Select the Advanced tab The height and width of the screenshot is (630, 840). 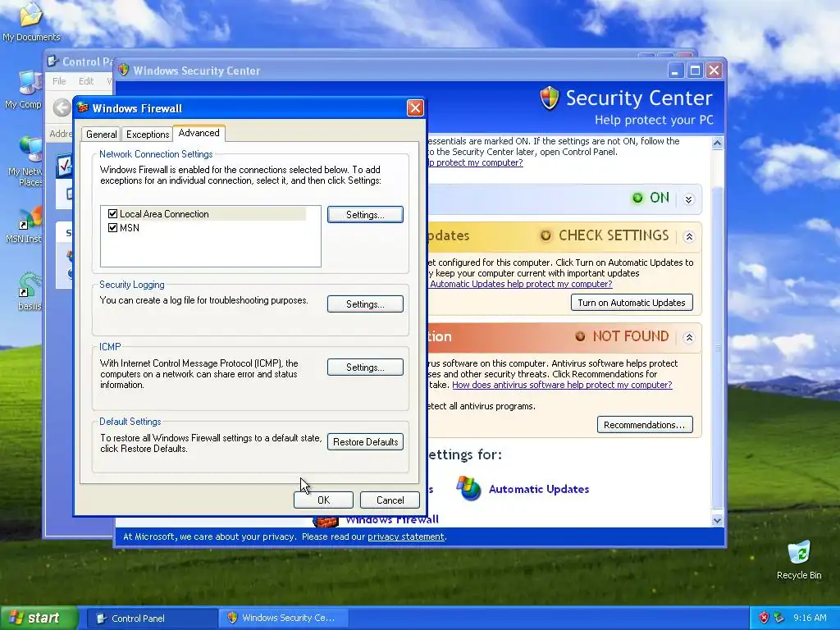199,133
